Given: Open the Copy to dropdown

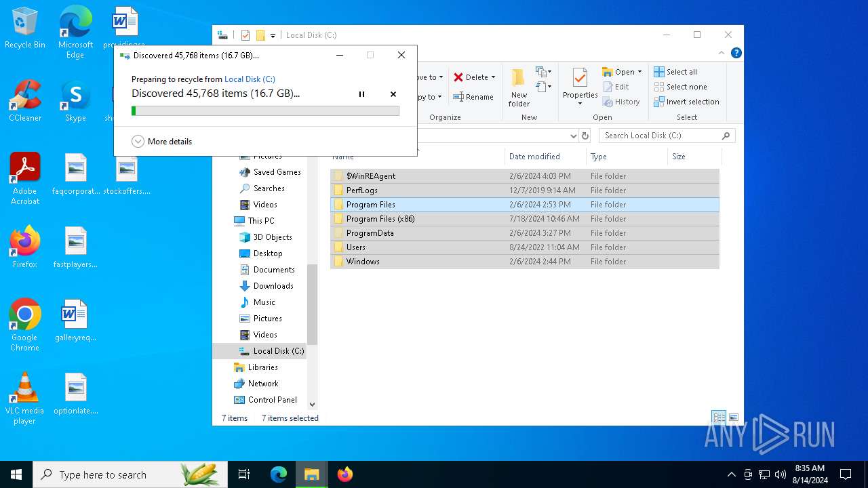Looking at the screenshot, I should [x=430, y=97].
